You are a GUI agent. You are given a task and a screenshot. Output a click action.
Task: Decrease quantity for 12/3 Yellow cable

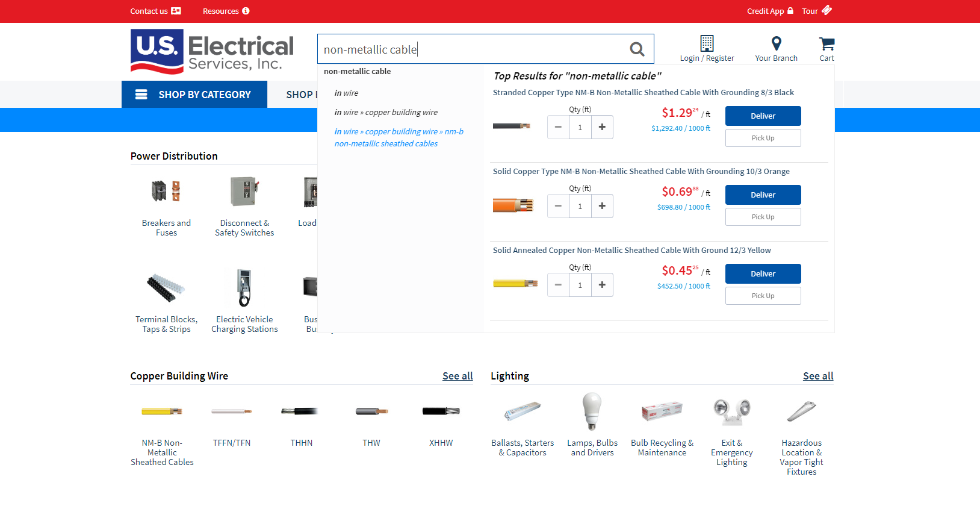pos(558,285)
